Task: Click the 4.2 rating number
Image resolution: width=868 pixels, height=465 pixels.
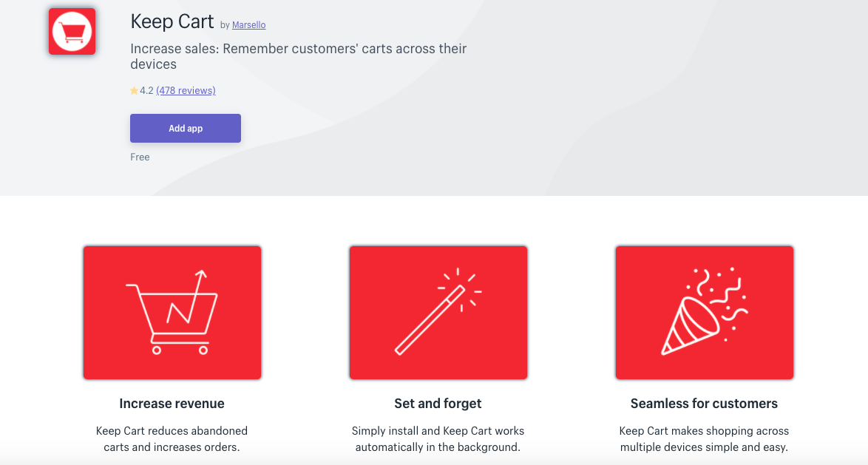Action: click(146, 91)
